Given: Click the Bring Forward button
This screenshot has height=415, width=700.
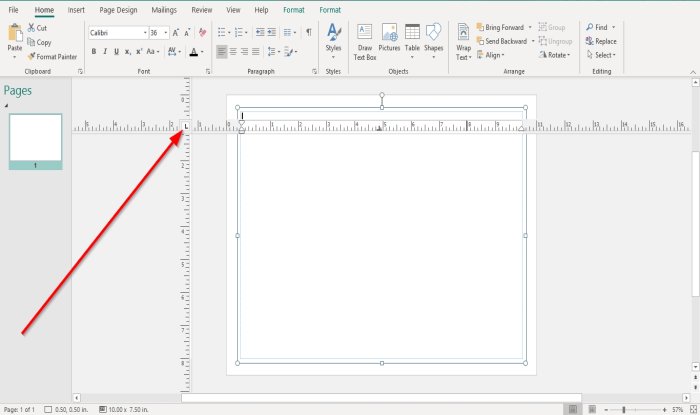Looking at the screenshot, I should pos(500,27).
